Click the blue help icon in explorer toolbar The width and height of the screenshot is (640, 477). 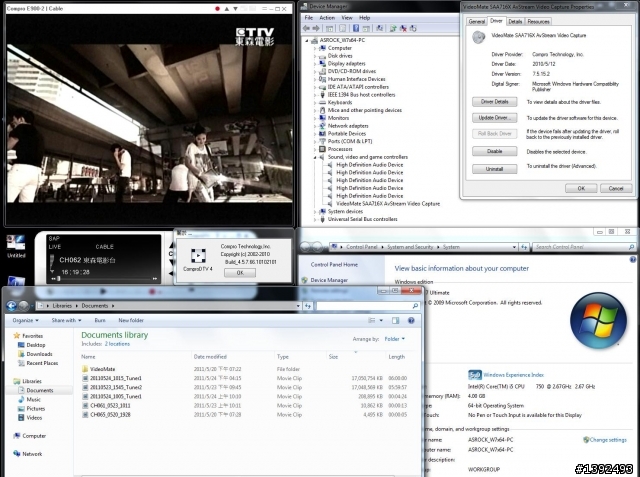[411, 320]
